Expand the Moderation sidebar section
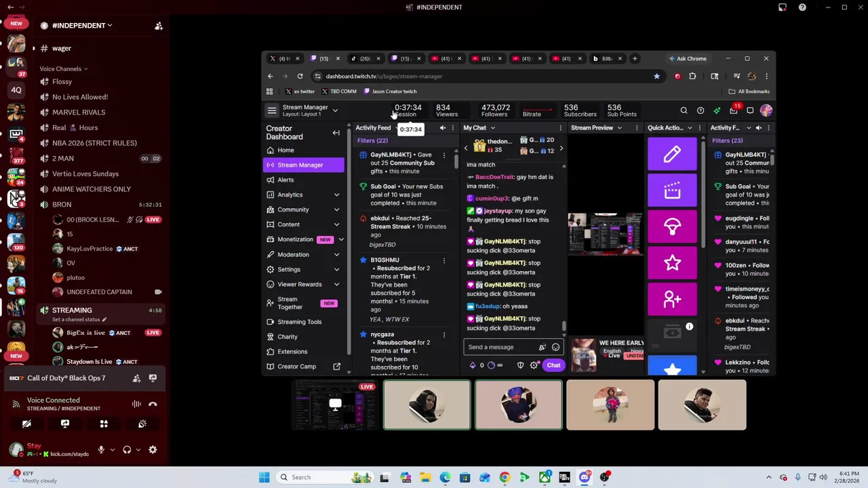 [x=336, y=254]
